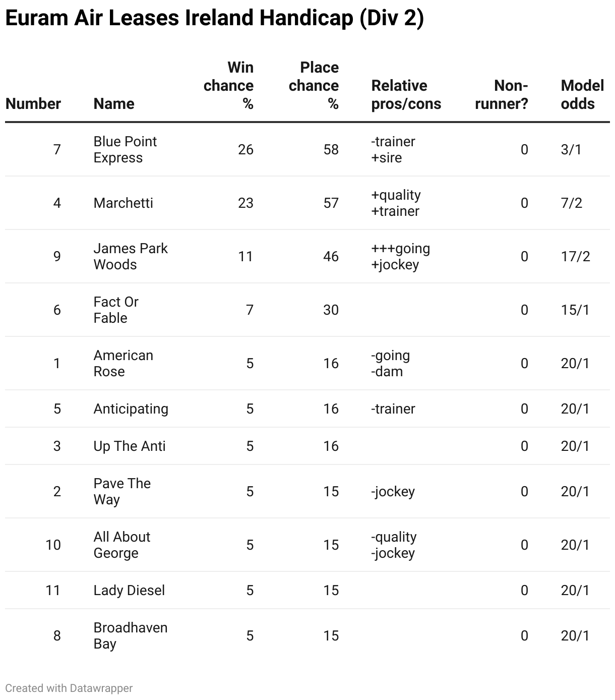Click the Number column header
The width and height of the screenshot is (615, 700).
pyautogui.click(x=33, y=104)
